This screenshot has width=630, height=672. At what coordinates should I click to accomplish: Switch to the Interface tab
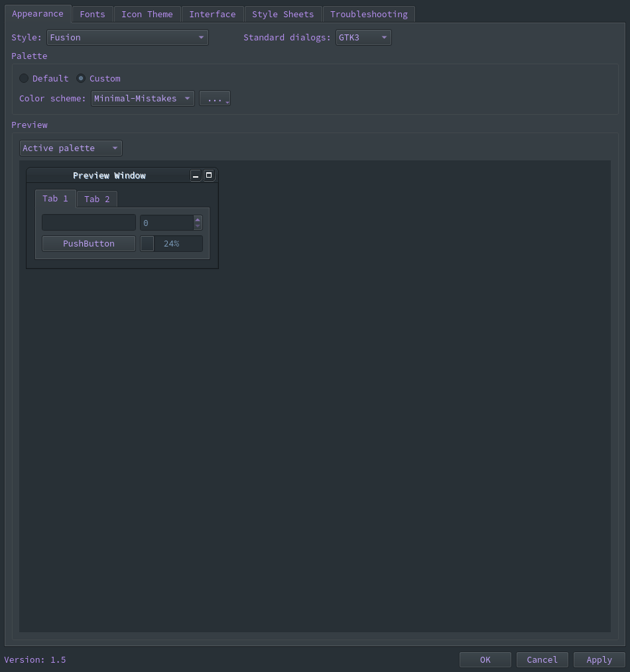coord(212,14)
